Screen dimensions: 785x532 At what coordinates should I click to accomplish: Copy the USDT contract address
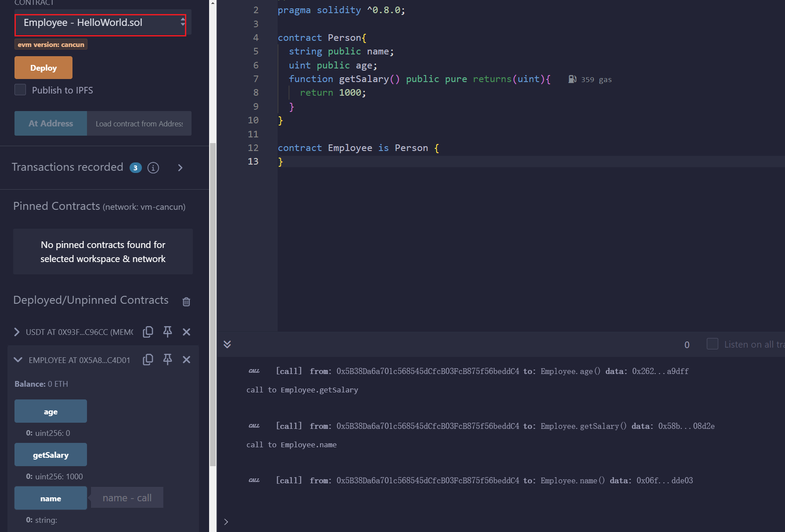click(148, 332)
